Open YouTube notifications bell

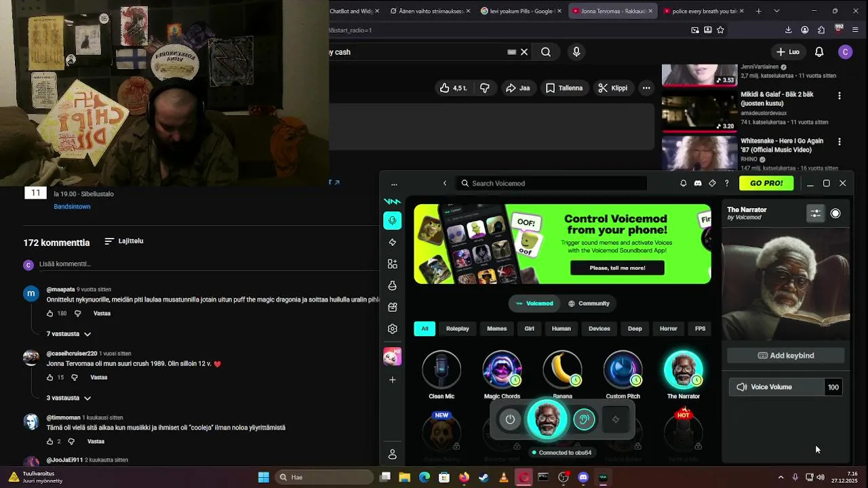[x=819, y=52]
